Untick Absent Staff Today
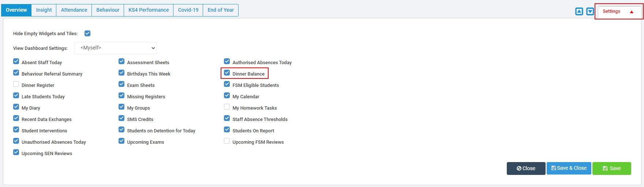This screenshot has height=187, width=644. [x=16, y=62]
